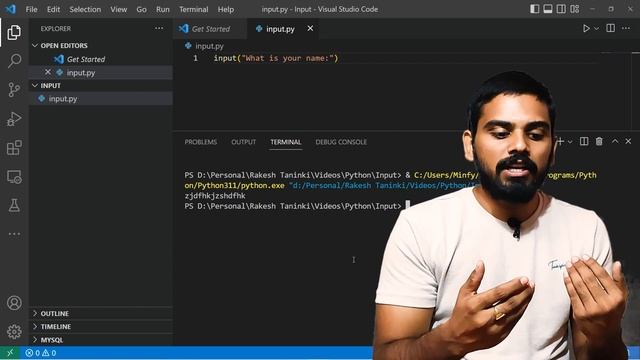The image size is (640, 360).
Task: Open the View menu
Action: pos(118,9)
